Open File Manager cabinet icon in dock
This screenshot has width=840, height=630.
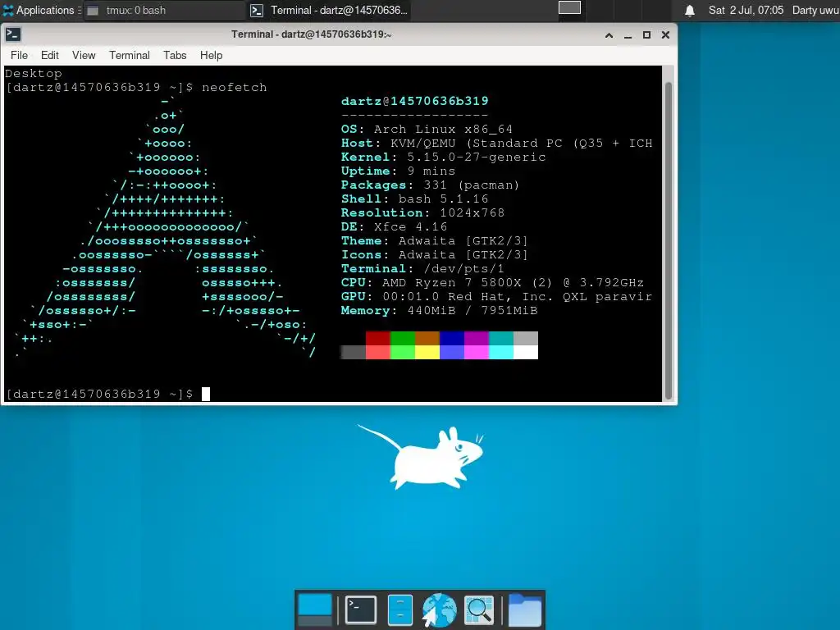click(399, 609)
